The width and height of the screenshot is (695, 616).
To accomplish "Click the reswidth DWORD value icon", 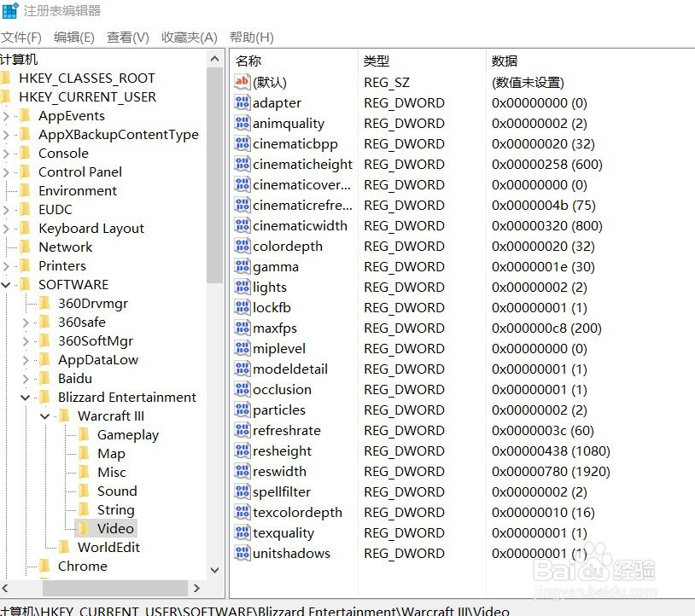I will click(x=241, y=471).
